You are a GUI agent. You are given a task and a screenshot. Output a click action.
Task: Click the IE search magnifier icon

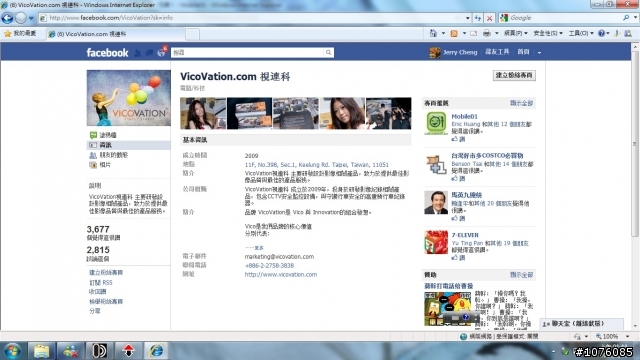point(626,18)
